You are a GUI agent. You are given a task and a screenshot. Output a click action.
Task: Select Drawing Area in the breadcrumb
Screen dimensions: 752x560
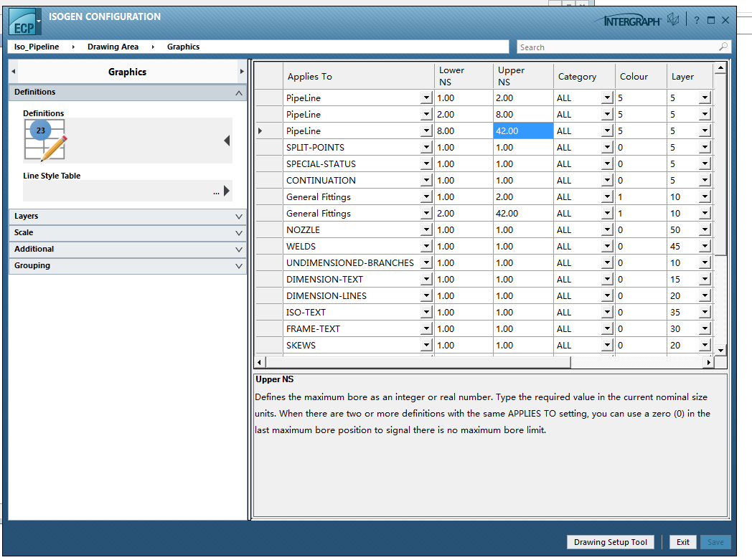(x=113, y=47)
